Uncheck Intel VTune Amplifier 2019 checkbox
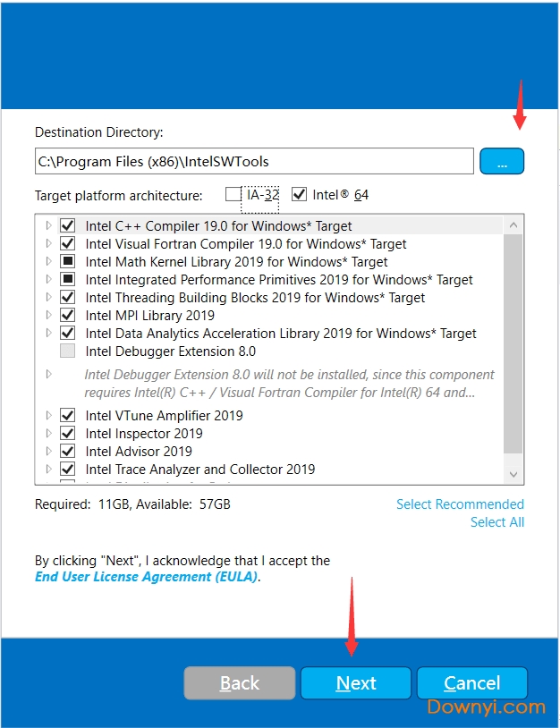Image resolution: width=560 pixels, height=728 pixels. (68, 415)
